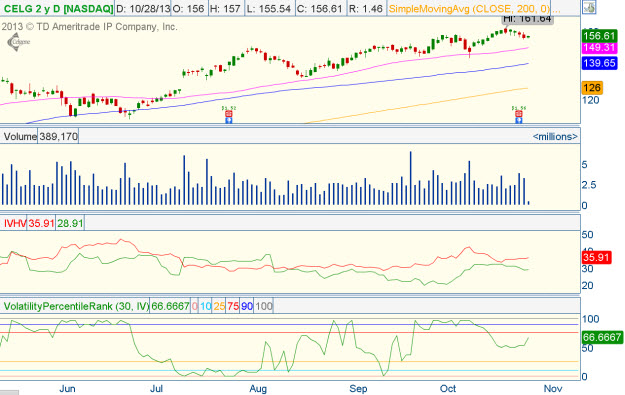
Task: Click the cyan 10 level in percentile header
Action: (206, 306)
